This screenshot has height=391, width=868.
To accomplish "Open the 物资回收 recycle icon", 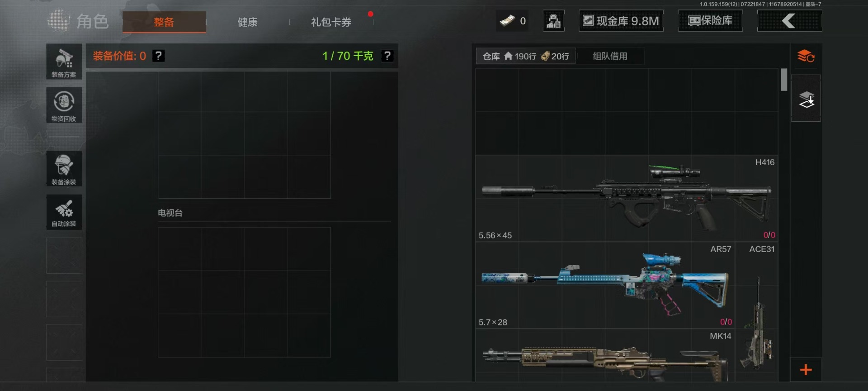I will tap(64, 105).
